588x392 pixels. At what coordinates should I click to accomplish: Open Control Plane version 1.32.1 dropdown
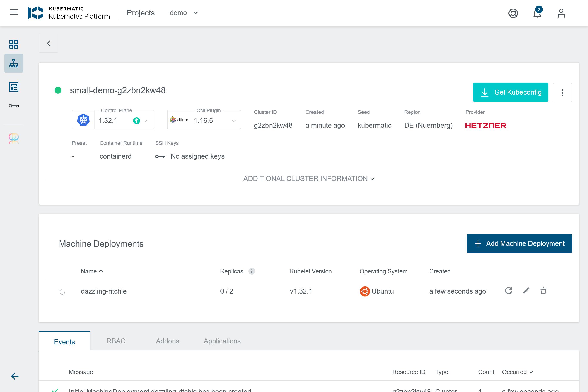pyautogui.click(x=145, y=121)
